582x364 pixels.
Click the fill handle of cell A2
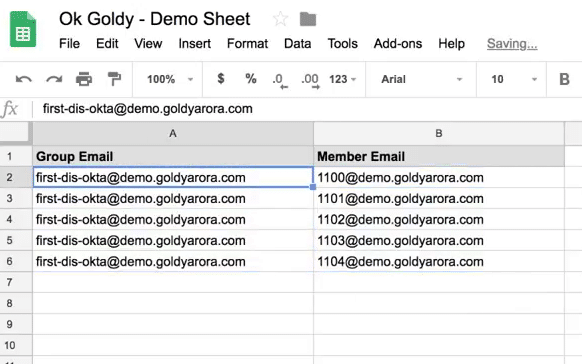point(313,187)
